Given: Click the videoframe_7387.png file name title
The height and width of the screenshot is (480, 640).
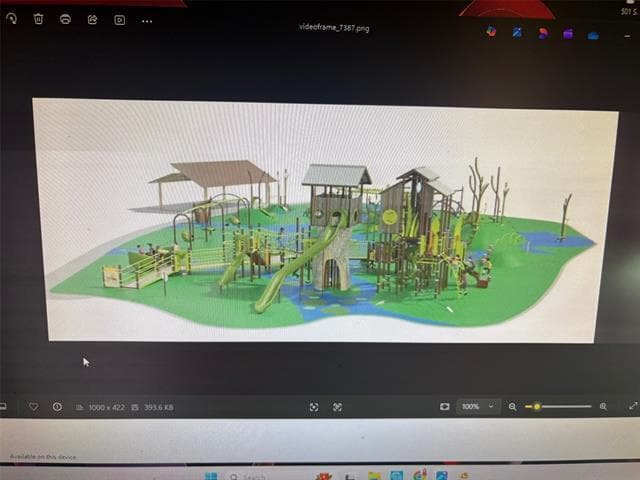Looking at the screenshot, I should click(x=334, y=28).
